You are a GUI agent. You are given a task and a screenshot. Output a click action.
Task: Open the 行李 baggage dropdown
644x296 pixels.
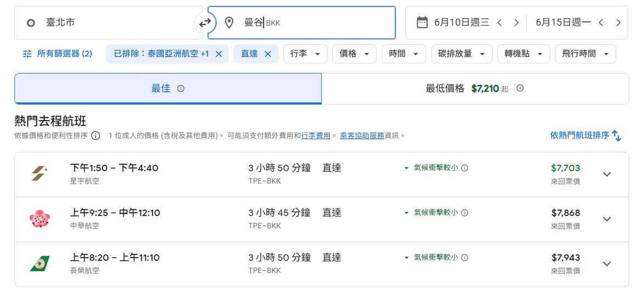pos(305,54)
